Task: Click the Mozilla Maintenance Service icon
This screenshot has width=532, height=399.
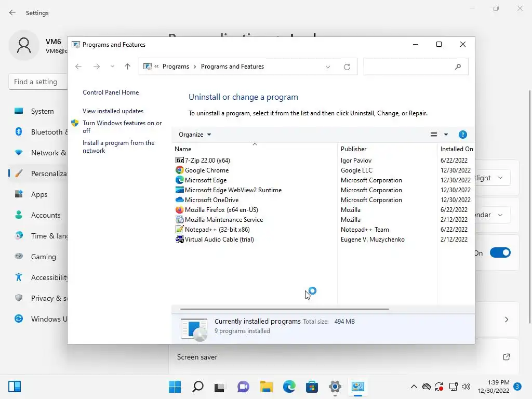Action: click(179, 219)
